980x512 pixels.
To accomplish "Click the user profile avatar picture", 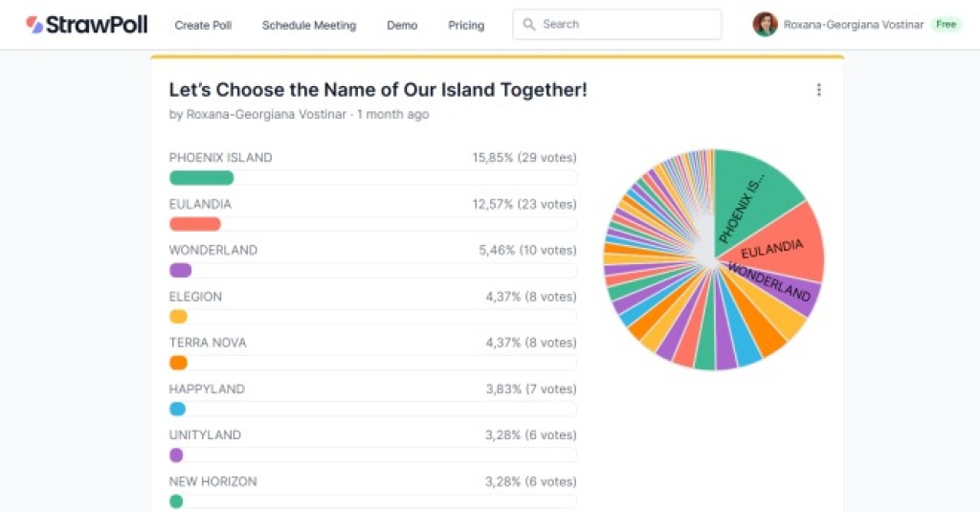I will (x=765, y=25).
